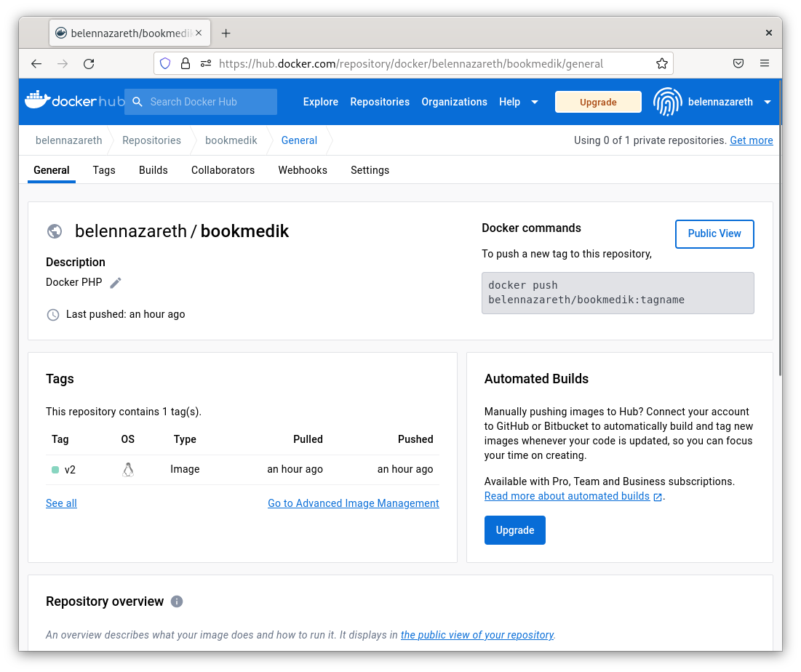Bookmark this page with the star icon
The image size is (801, 672).
coord(661,63)
